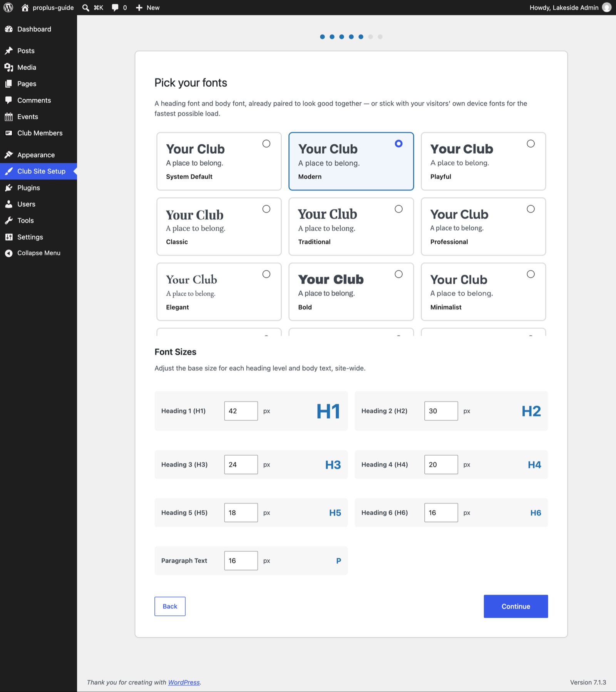Click the Appearance paintbrush icon
Viewport: 616px width, 692px height.
tap(8, 155)
